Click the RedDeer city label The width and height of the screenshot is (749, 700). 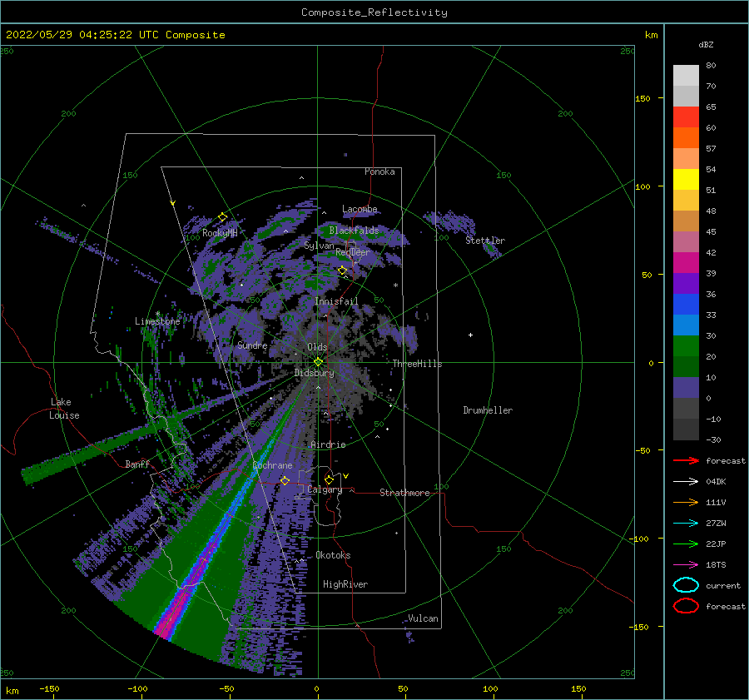point(353,252)
